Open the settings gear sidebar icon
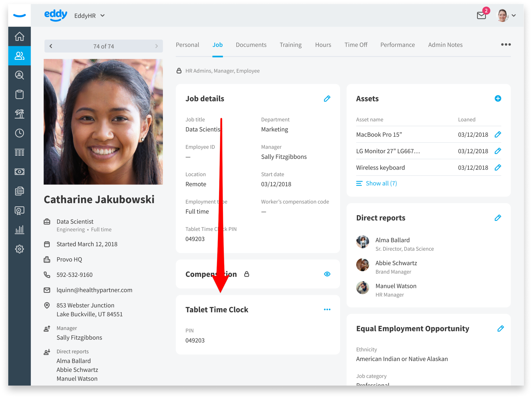This screenshot has height=398, width=532. (20, 249)
